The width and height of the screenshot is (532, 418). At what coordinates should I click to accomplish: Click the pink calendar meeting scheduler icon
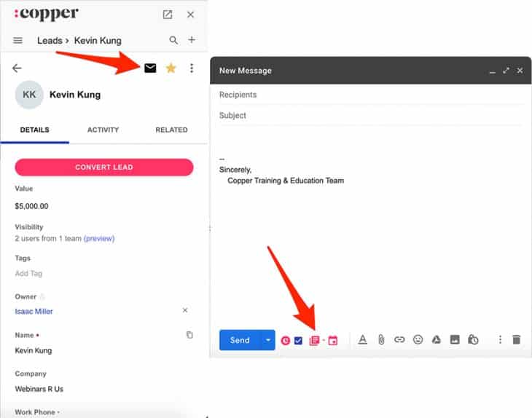click(x=333, y=340)
